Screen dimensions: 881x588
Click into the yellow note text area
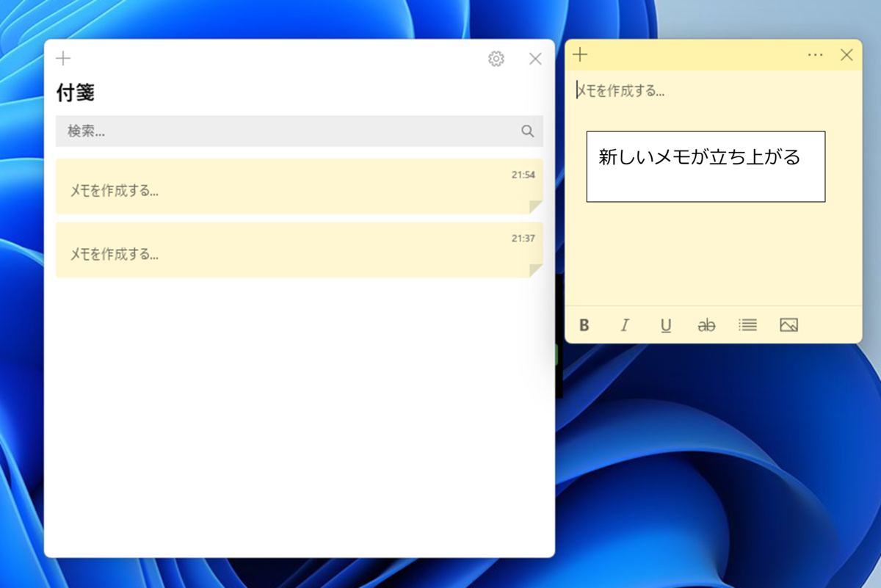[713, 188]
